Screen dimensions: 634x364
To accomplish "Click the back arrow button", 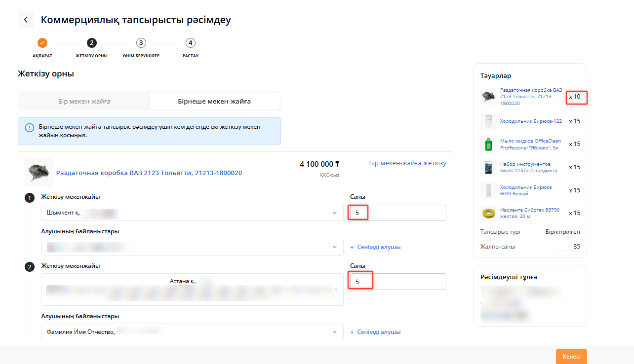I will pyautogui.click(x=26, y=20).
